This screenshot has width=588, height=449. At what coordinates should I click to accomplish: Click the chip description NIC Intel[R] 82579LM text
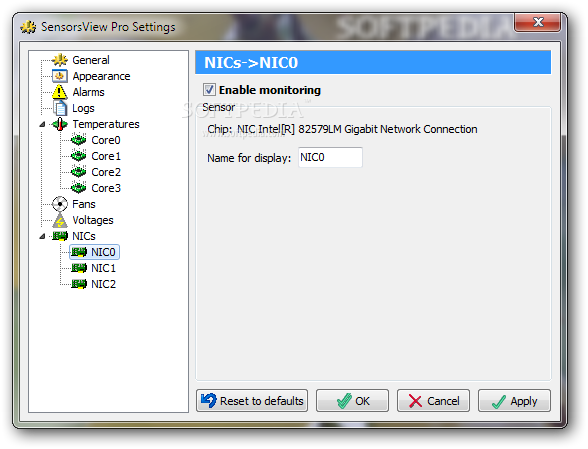click(x=357, y=129)
